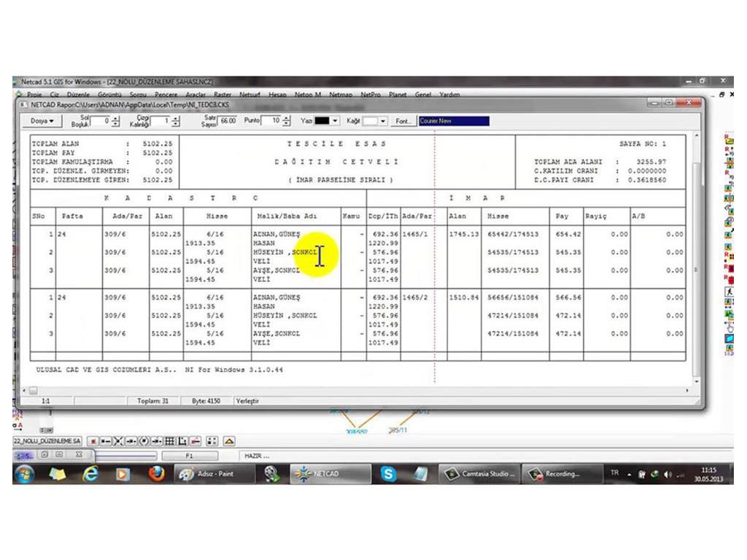Open the Araçlar menu

[x=196, y=95]
